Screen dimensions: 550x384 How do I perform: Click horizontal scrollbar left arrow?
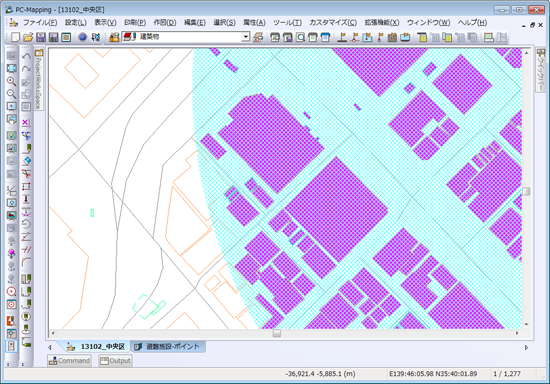[53, 333]
